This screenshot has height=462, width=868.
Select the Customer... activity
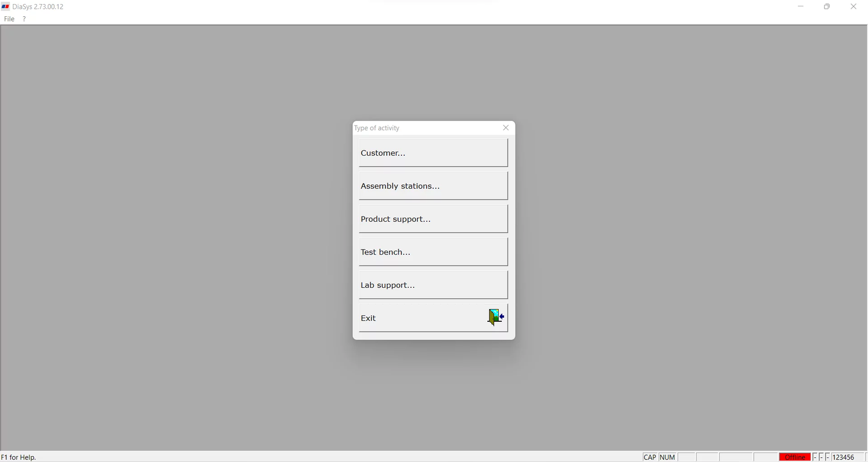pos(433,153)
